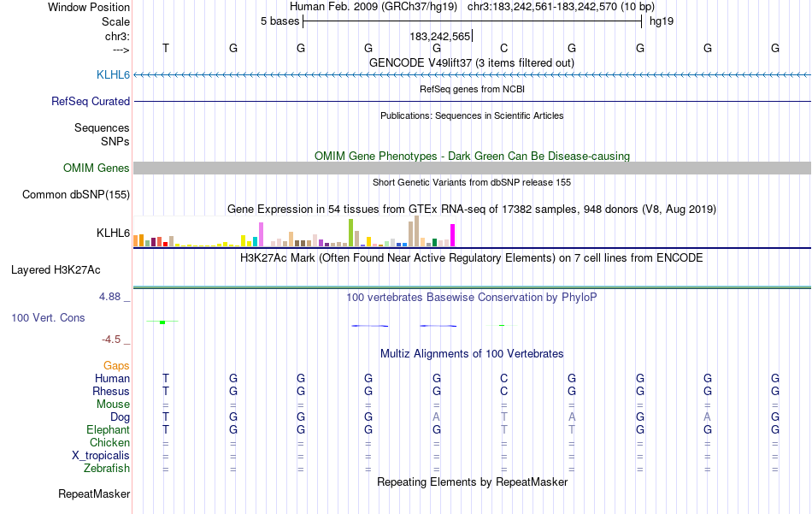Click the -4.5 PhyloP lower value
812x514 pixels.
point(111,340)
